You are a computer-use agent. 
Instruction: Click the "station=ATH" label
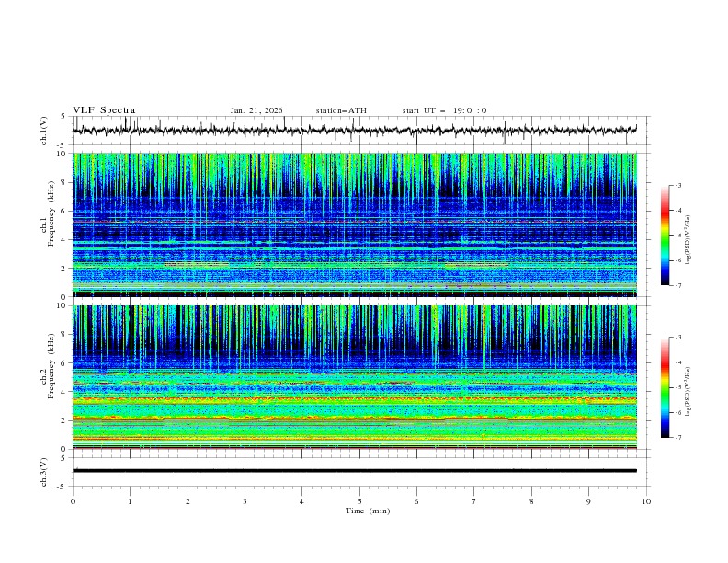click(341, 110)
